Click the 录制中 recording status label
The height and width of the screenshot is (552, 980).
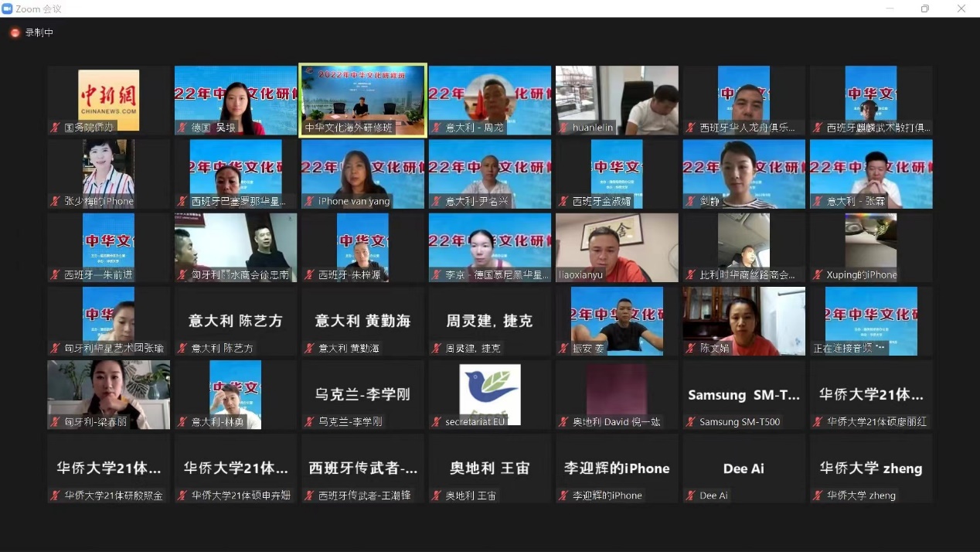pos(39,32)
